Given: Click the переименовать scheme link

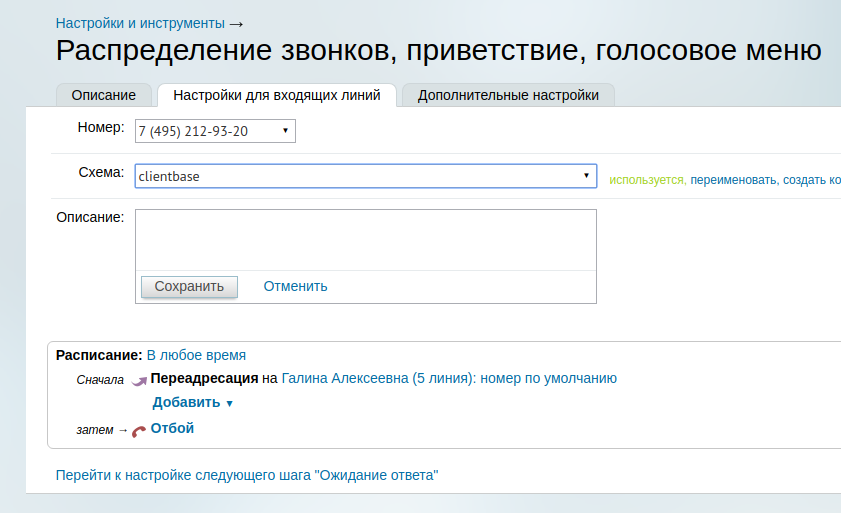Looking at the screenshot, I should [x=733, y=180].
